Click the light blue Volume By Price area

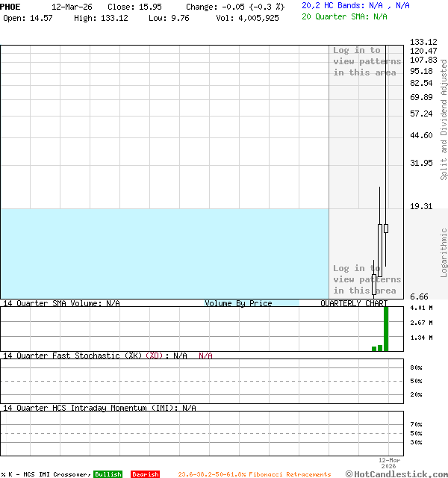coord(164,254)
